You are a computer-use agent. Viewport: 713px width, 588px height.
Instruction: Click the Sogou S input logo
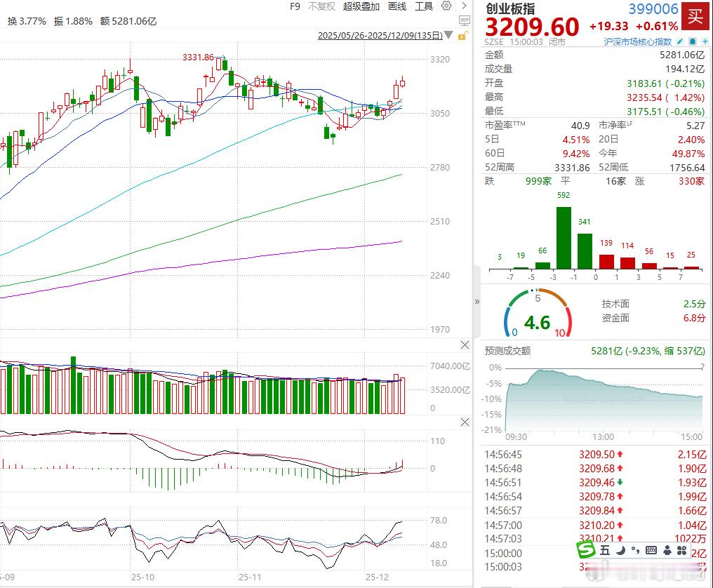click(586, 550)
